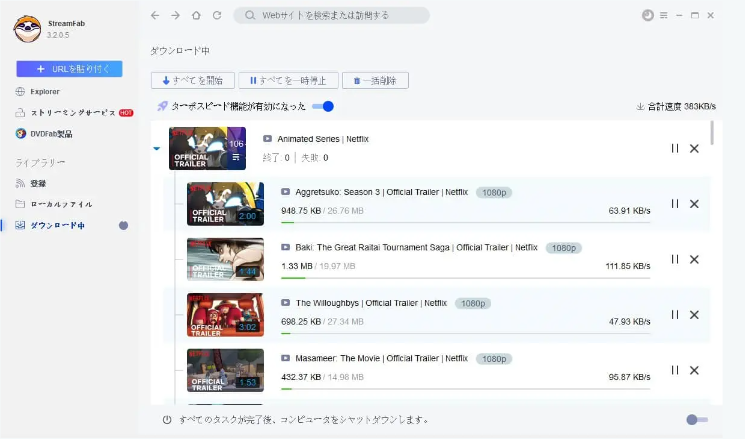
Task: Click the 63.91 KB/s speed text
Action: [x=629, y=210]
